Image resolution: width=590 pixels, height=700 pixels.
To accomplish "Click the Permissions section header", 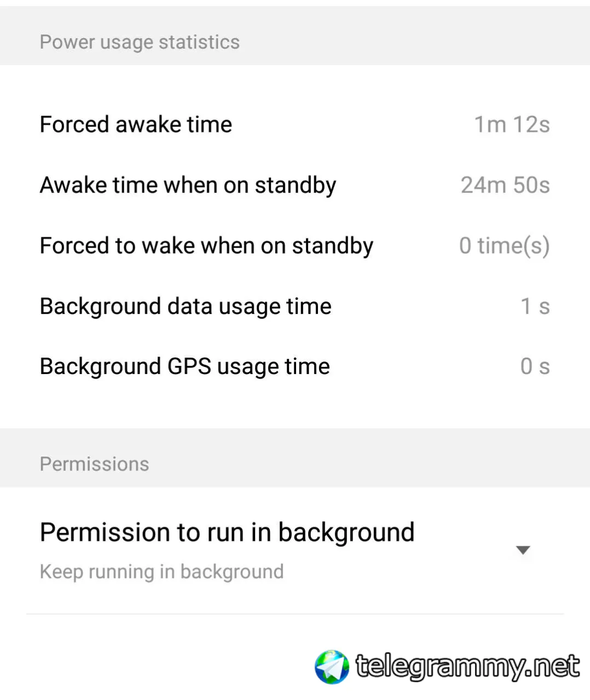I will (x=94, y=464).
